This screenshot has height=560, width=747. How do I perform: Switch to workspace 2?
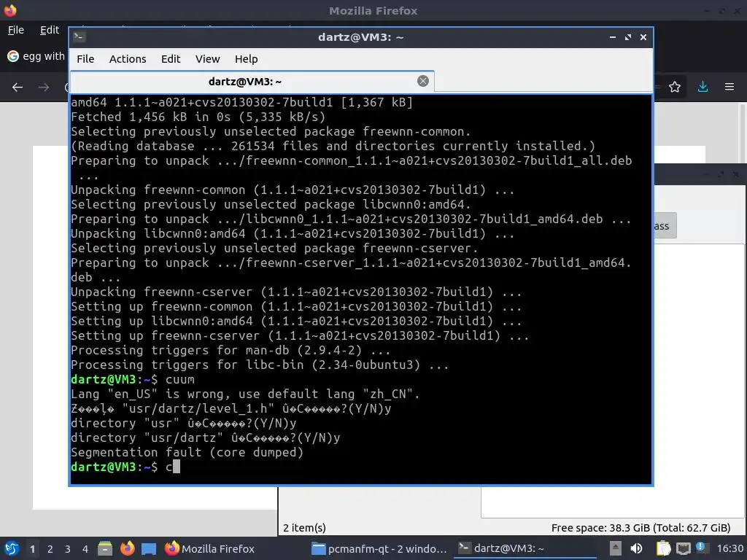coord(50,549)
